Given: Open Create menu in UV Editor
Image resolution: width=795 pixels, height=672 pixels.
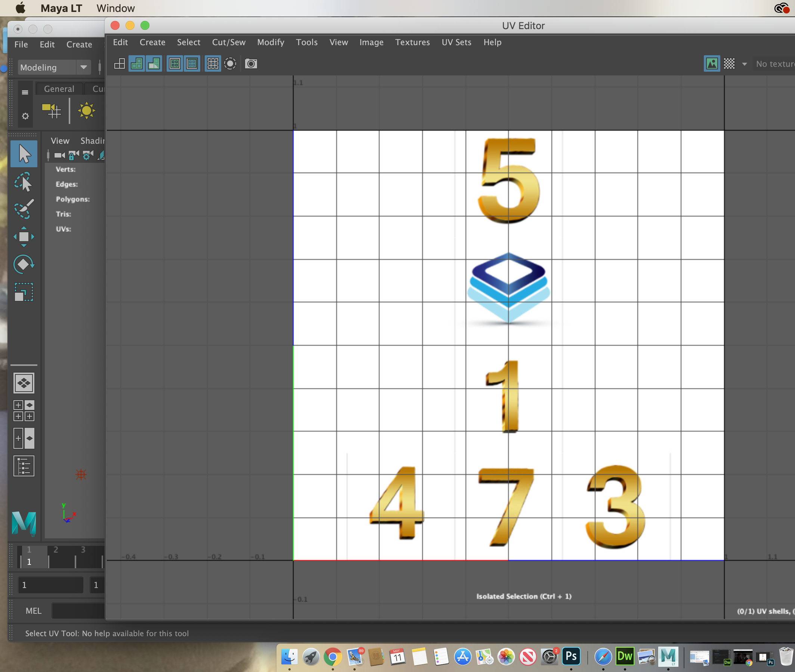Looking at the screenshot, I should click(152, 42).
